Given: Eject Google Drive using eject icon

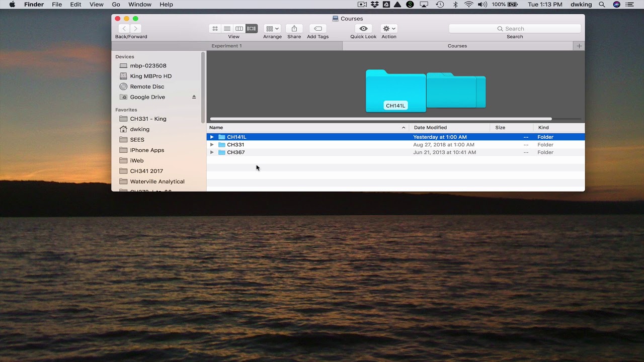Looking at the screenshot, I should 194,97.
